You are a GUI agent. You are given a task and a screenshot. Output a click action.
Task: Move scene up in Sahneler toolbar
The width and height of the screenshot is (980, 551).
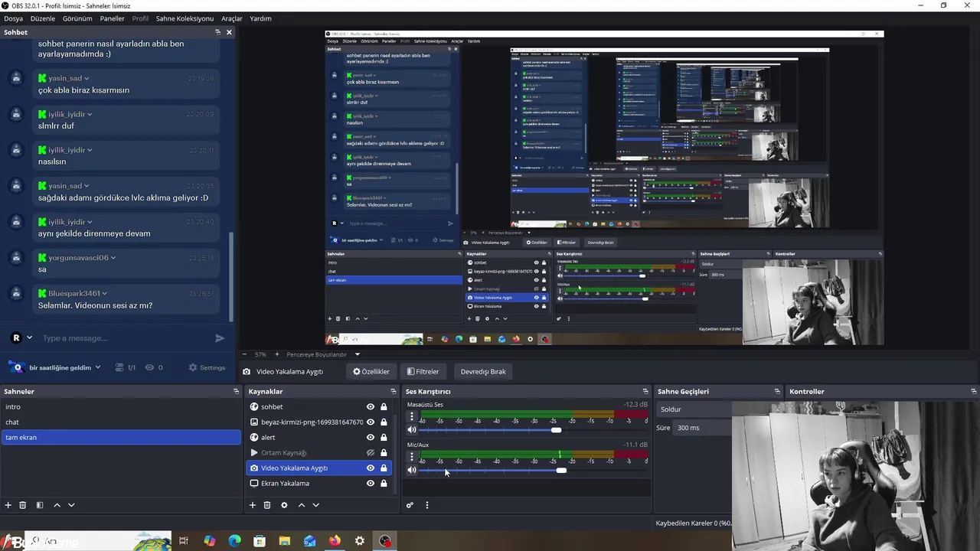(x=57, y=505)
